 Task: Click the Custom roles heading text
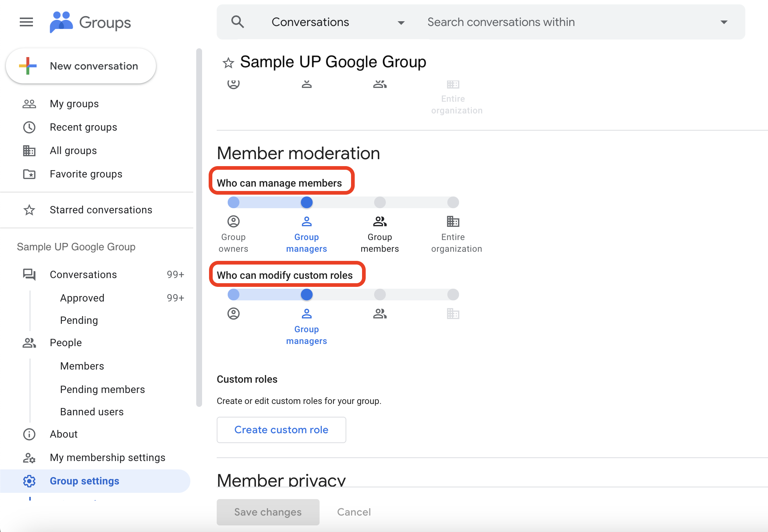(247, 379)
